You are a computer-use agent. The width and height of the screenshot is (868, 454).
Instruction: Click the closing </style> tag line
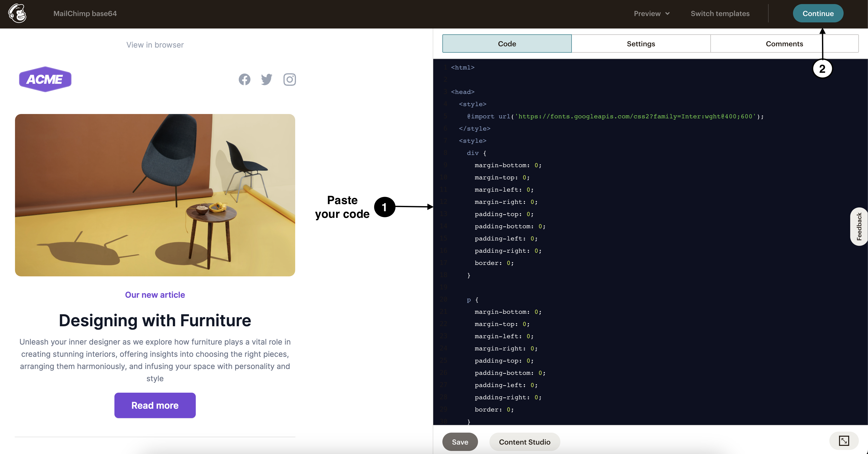474,129
